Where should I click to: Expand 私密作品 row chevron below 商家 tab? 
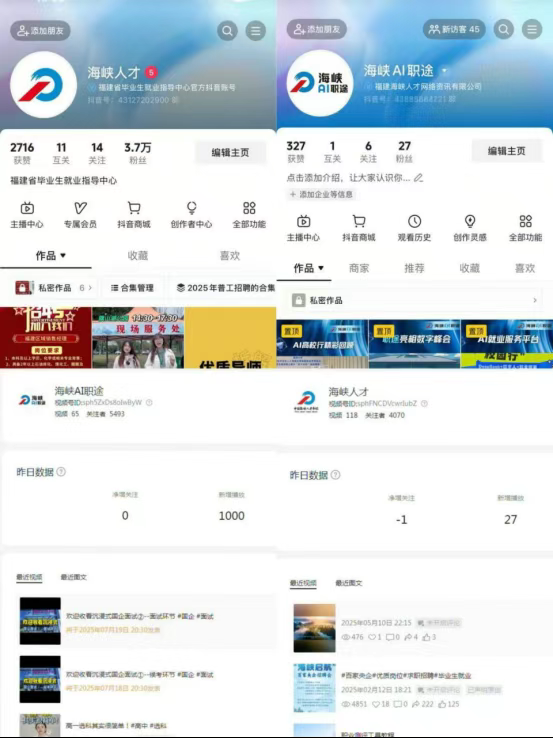click(x=535, y=300)
